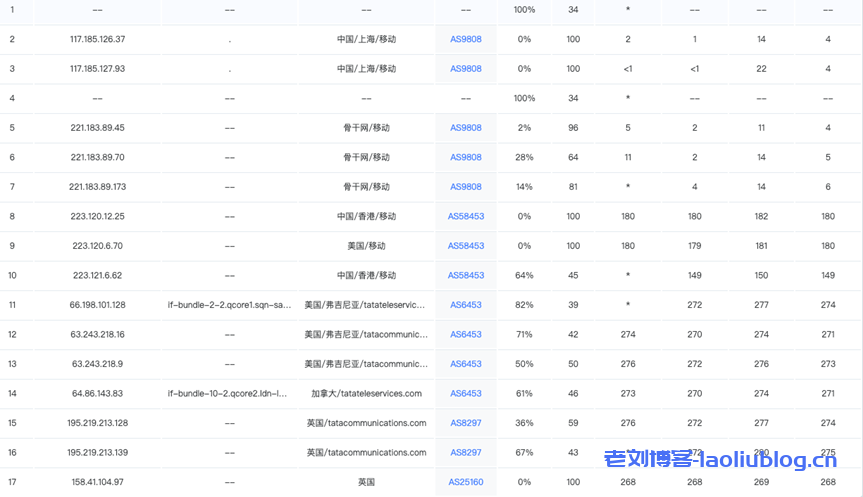
Task: Click AS8297 link in row 195.219.213.139
Action: (x=465, y=453)
